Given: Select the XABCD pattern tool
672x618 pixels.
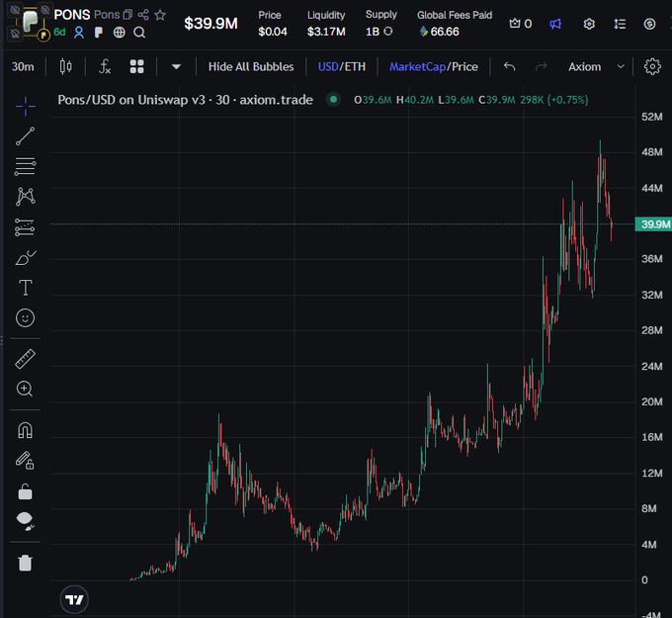Looking at the screenshot, I should [x=26, y=197].
